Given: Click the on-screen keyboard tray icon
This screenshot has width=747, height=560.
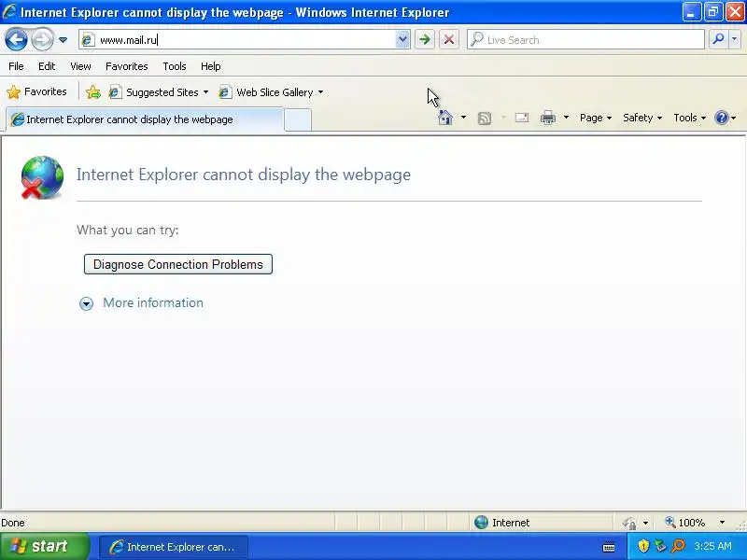Looking at the screenshot, I should [609, 547].
